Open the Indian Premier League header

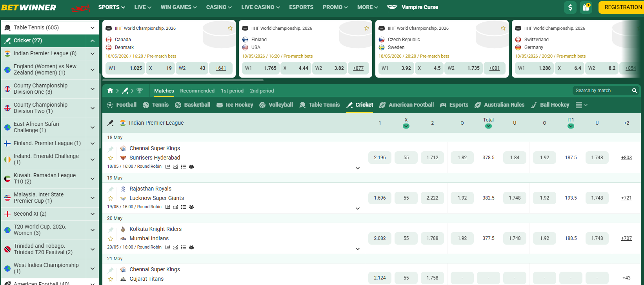point(156,123)
